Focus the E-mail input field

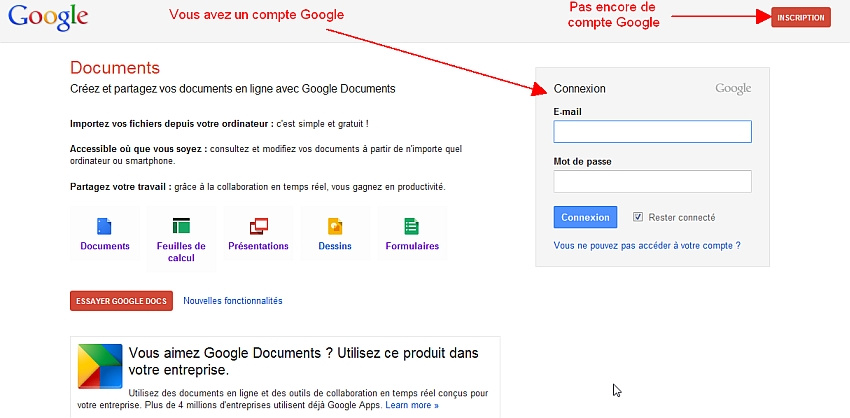tap(653, 132)
